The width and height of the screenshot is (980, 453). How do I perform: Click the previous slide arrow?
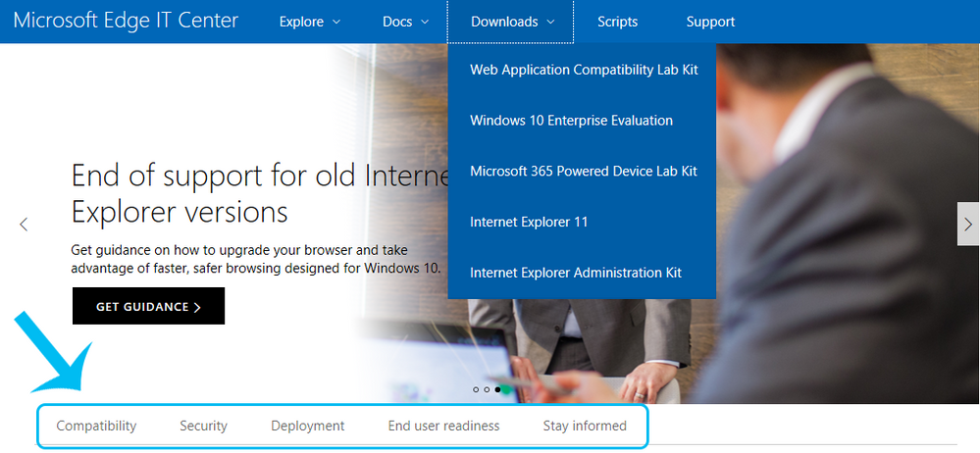tap(24, 225)
